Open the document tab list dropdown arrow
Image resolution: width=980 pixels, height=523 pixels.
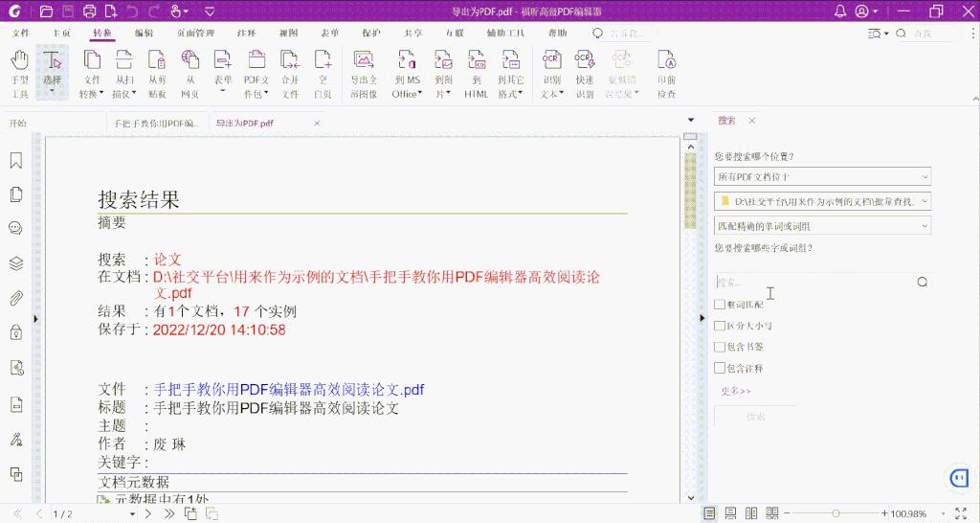click(691, 120)
